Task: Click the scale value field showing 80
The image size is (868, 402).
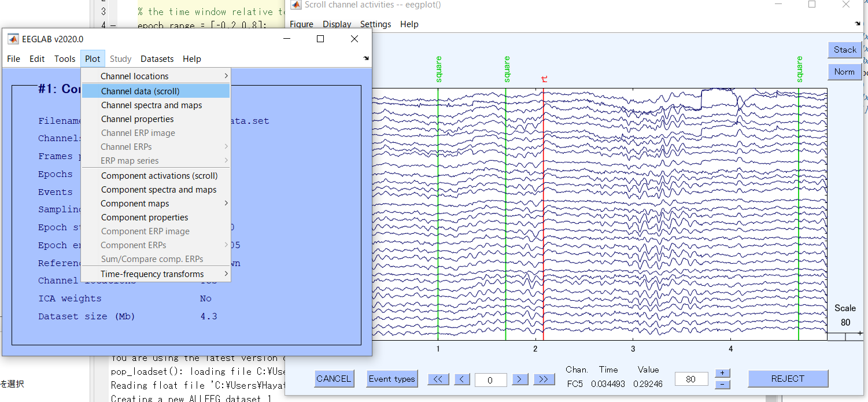Action: tap(691, 378)
